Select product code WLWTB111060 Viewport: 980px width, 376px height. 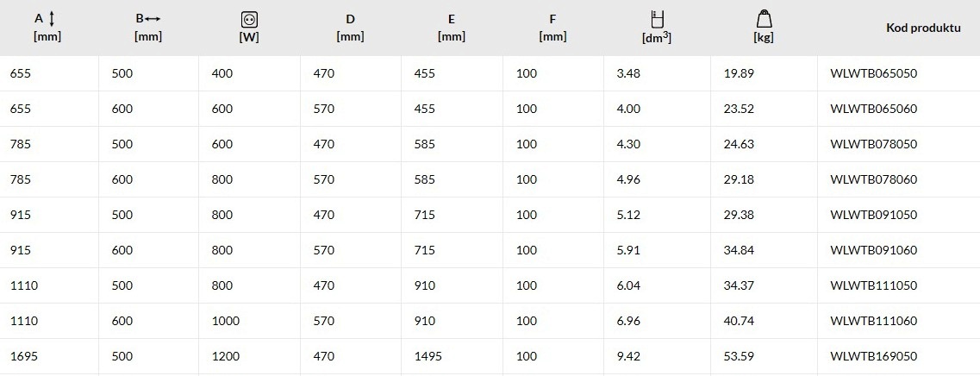coord(874,321)
